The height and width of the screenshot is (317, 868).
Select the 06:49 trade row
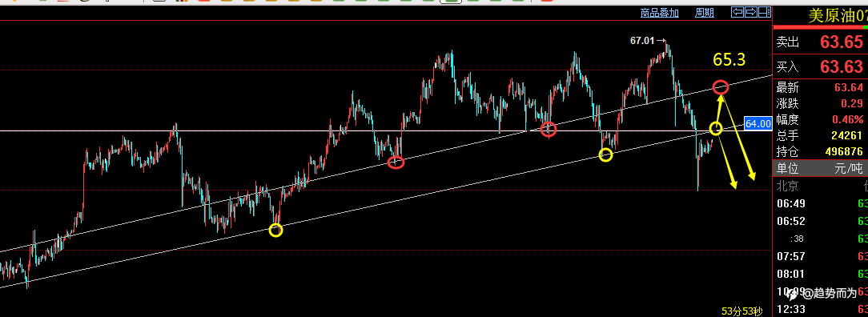[x=821, y=203]
